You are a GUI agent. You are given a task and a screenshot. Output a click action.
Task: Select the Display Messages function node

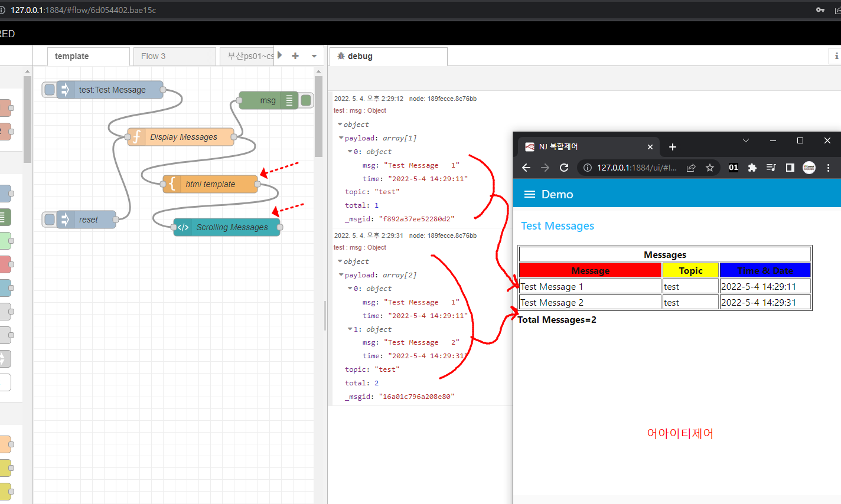click(181, 137)
